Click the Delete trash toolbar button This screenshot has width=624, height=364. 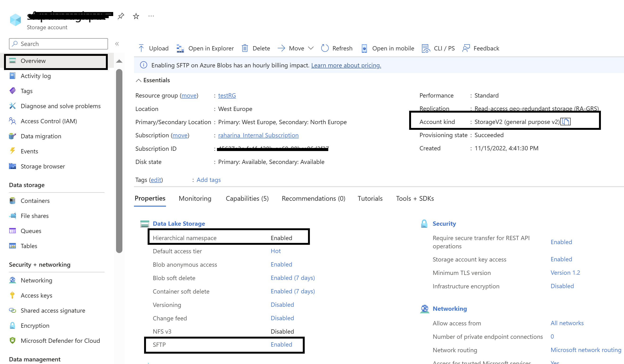(256, 48)
